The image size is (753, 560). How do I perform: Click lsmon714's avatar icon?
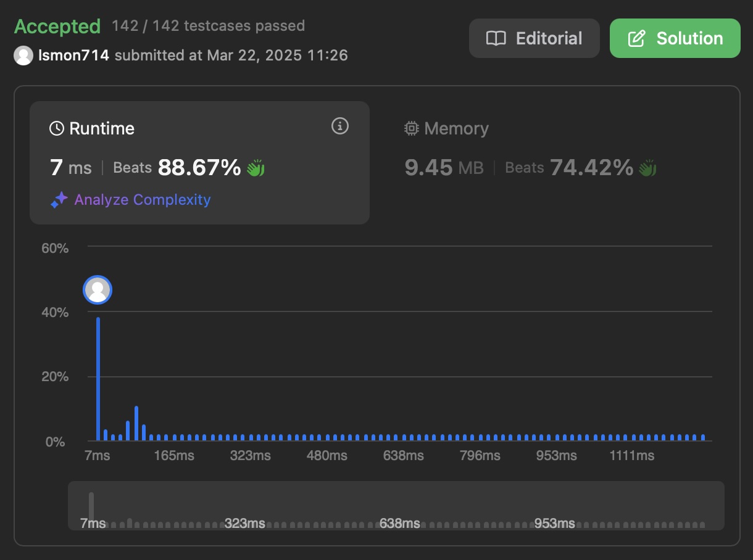click(23, 55)
